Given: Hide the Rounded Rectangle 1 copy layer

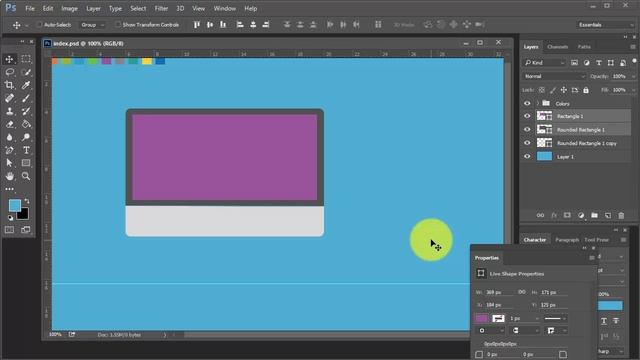Looking at the screenshot, I should pyautogui.click(x=527, y=143).
